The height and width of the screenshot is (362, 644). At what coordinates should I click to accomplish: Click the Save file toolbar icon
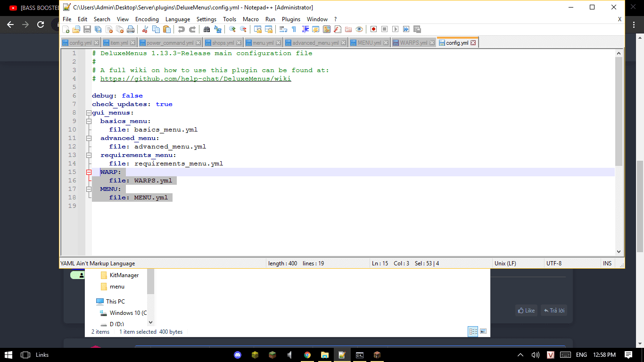tap(87, 29)
